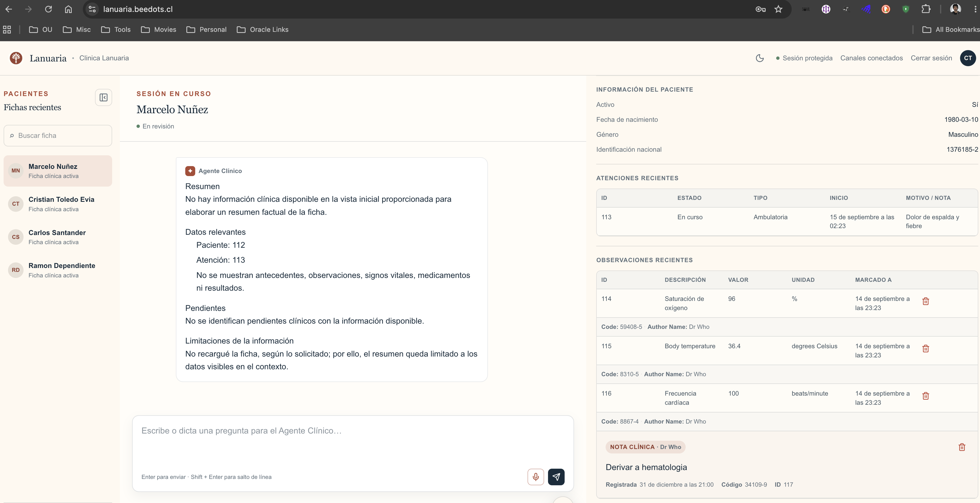This screenshot has height=503, width=980.
Task: Open the Misc bookmarks folder
Action: click(76, 29)
